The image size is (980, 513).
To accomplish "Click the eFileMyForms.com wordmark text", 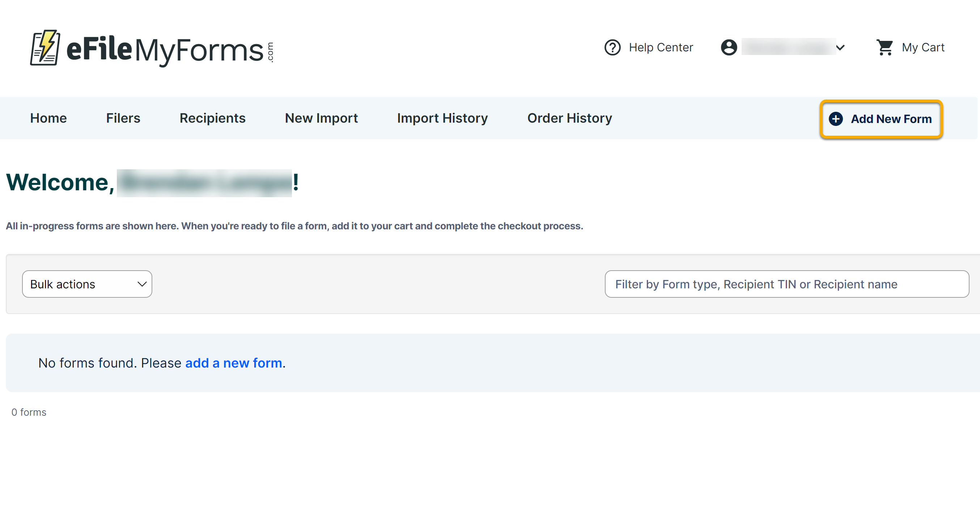I will click(167, 50).
